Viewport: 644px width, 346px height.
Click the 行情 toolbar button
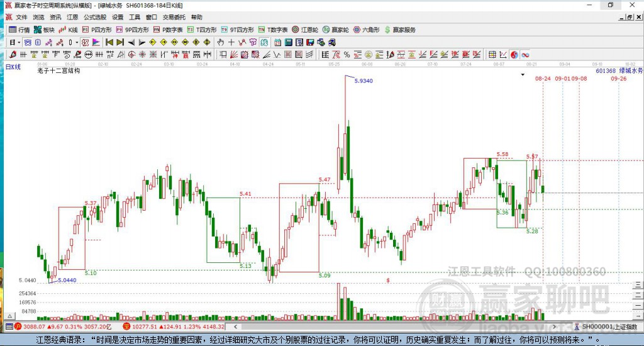[19, 30]
